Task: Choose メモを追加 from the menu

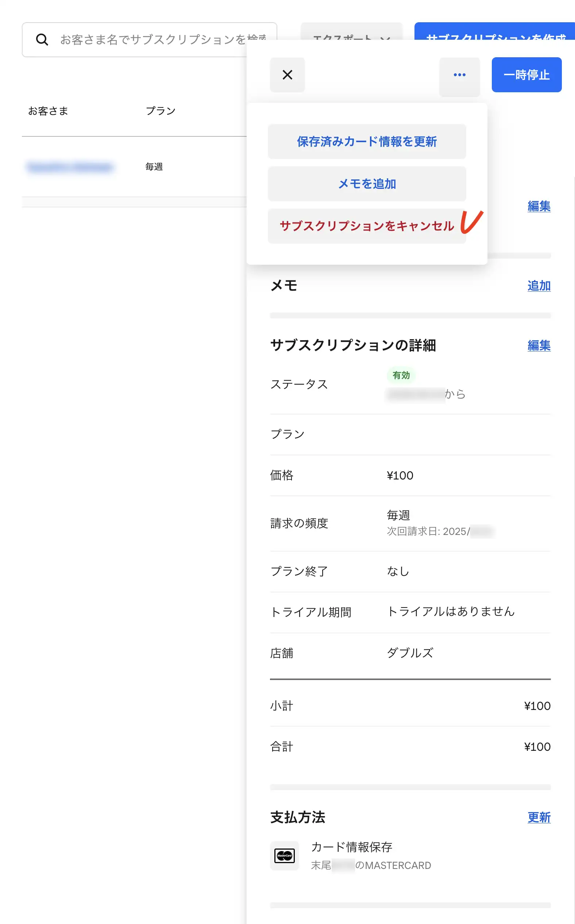Action: pos(367,183)
